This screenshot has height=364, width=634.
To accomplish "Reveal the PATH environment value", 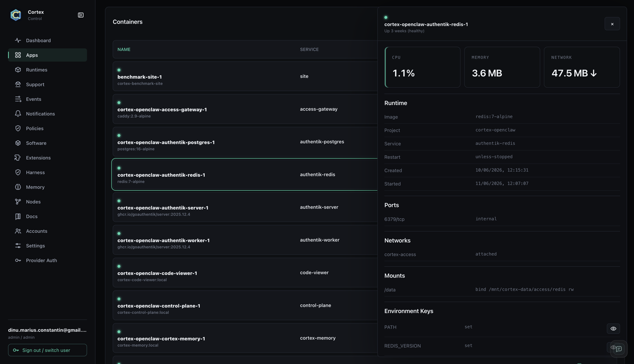I will point(613,329).
